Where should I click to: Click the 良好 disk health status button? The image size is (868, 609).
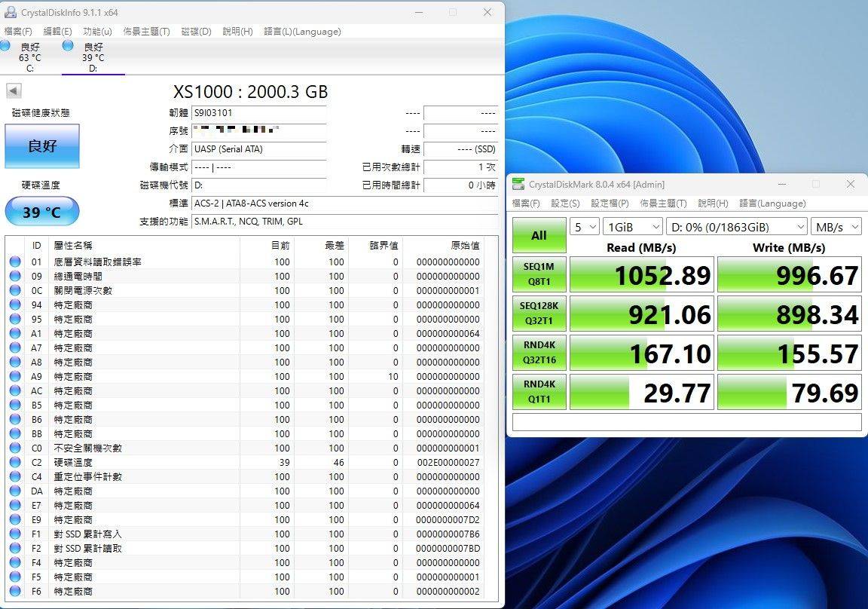(x=42, y=146)
